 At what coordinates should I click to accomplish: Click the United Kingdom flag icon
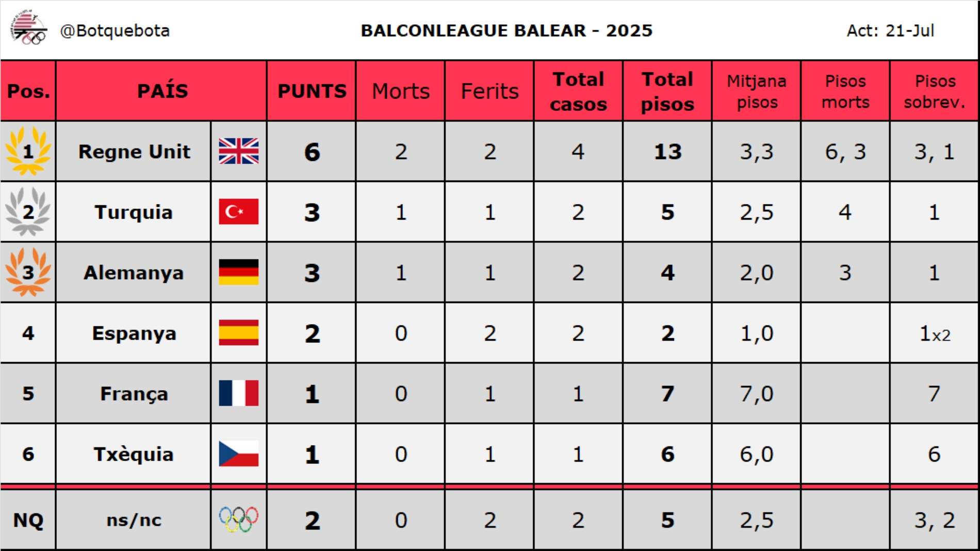(x=238, y=151)
